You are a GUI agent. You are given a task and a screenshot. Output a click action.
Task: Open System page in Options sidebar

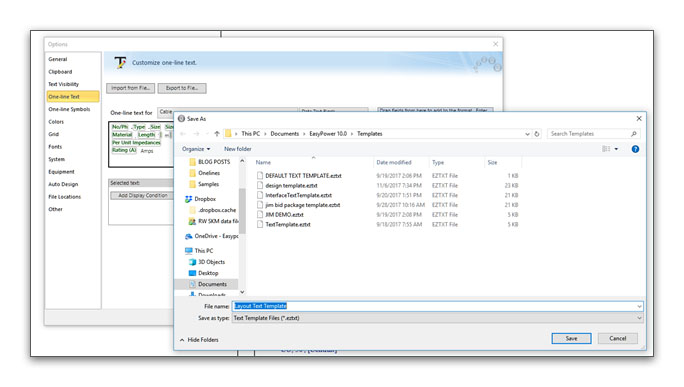click(x=56, y=160)
